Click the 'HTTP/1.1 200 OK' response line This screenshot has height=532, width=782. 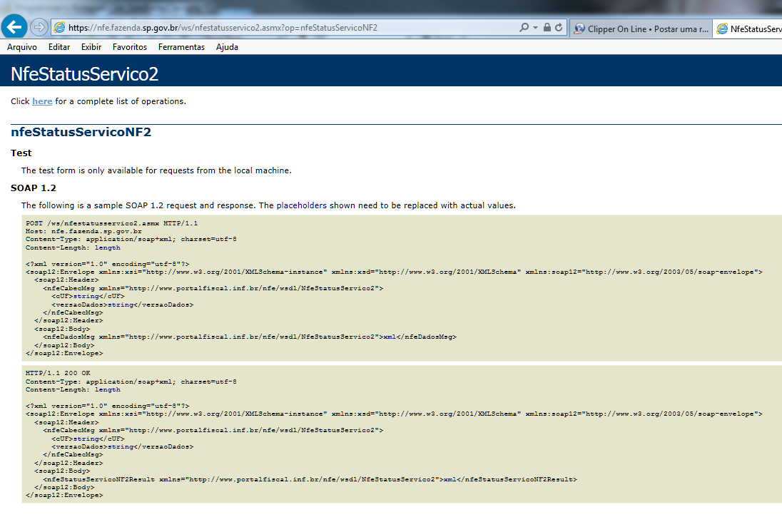58,373
